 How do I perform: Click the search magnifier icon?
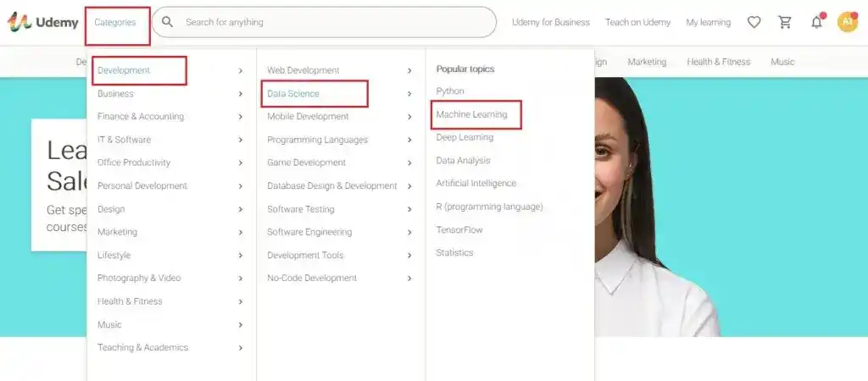(168, 22)
